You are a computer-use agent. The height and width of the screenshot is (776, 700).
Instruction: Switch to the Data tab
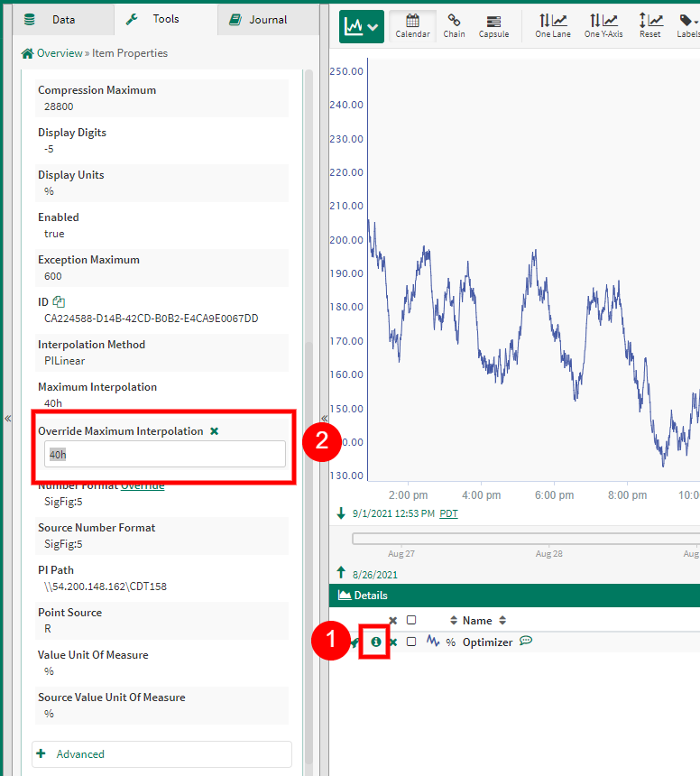point(52,19)
